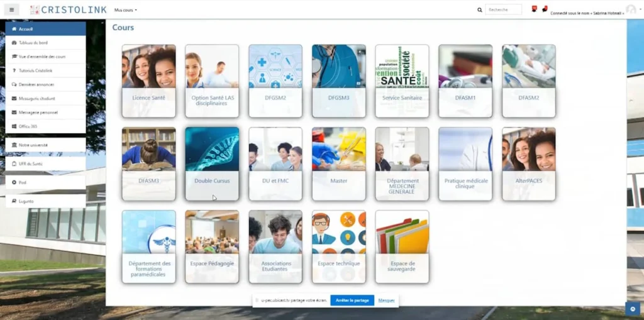Expand the Mes cours dropdown

[125, 10]
